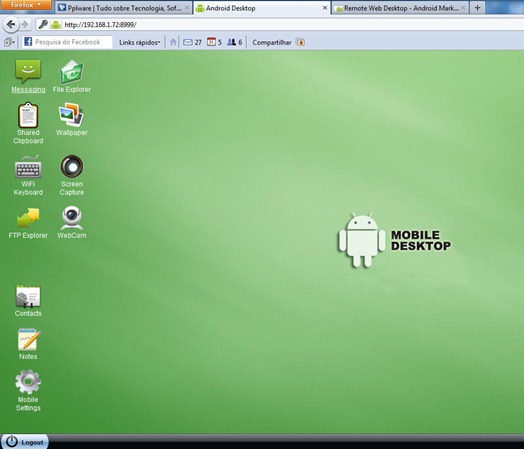Open the WebCam icon

(x=72, y=218)
